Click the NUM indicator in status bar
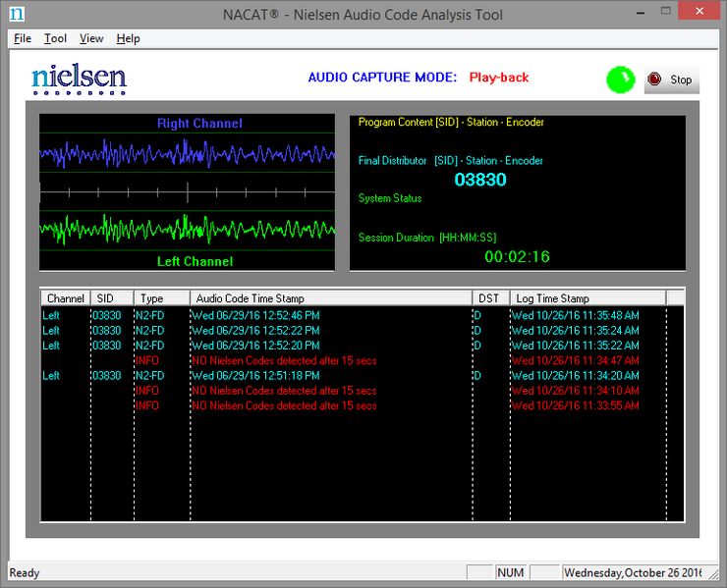 [x=510, y=572]
